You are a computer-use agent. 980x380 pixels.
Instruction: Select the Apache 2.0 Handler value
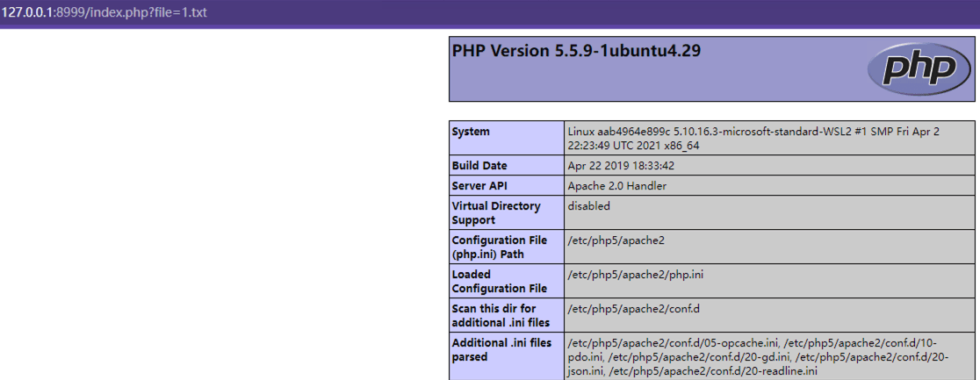(x=616, y=186)
